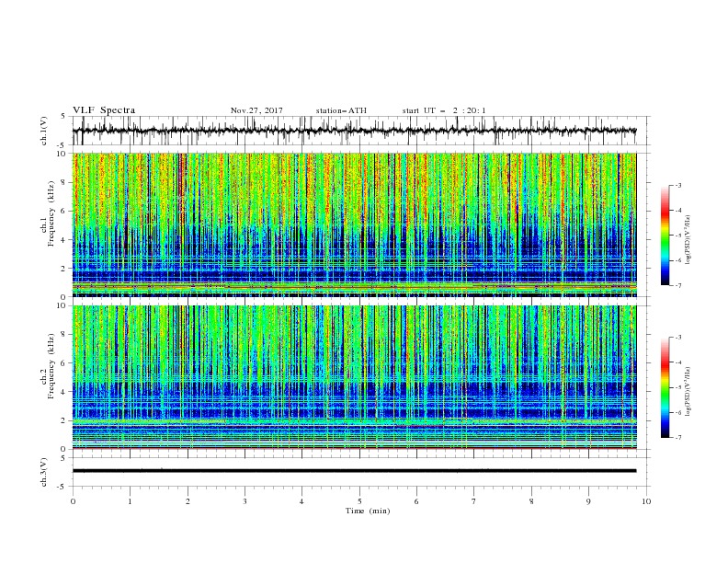Click the ch.1 PSD color scale bar
This screenshot has width=728, height=563.
(x=665, y=236)
